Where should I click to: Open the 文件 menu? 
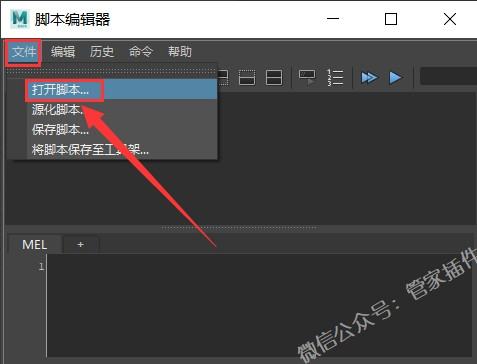pos(24,52)
